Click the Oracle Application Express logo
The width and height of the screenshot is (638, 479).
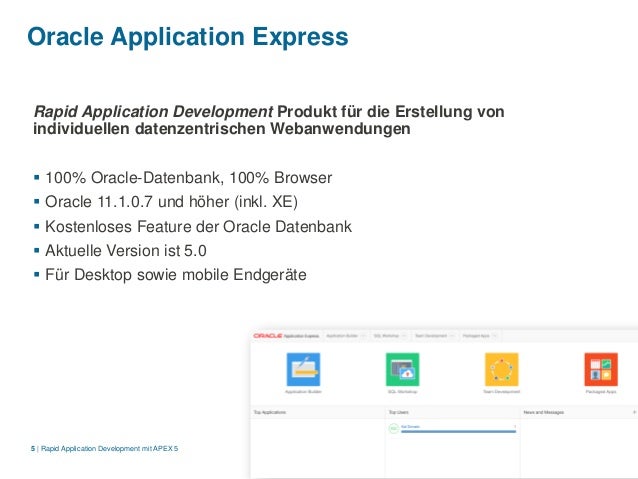tap(286, 336)
